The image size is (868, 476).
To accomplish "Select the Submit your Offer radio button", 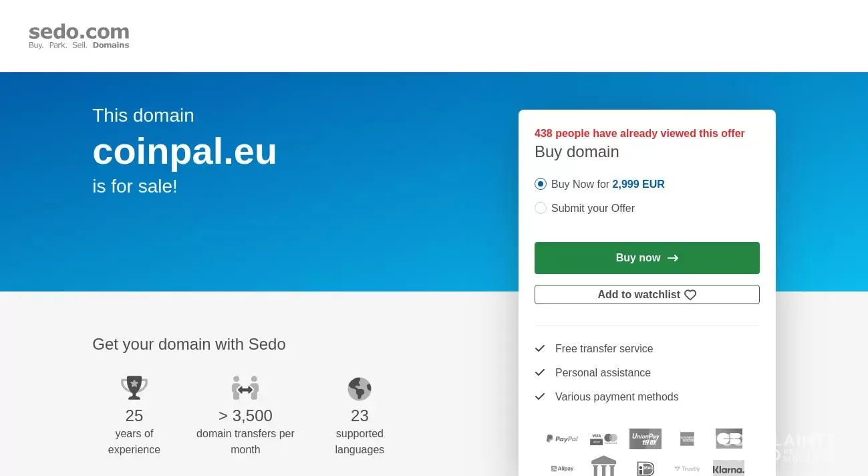I will (541, 208).
